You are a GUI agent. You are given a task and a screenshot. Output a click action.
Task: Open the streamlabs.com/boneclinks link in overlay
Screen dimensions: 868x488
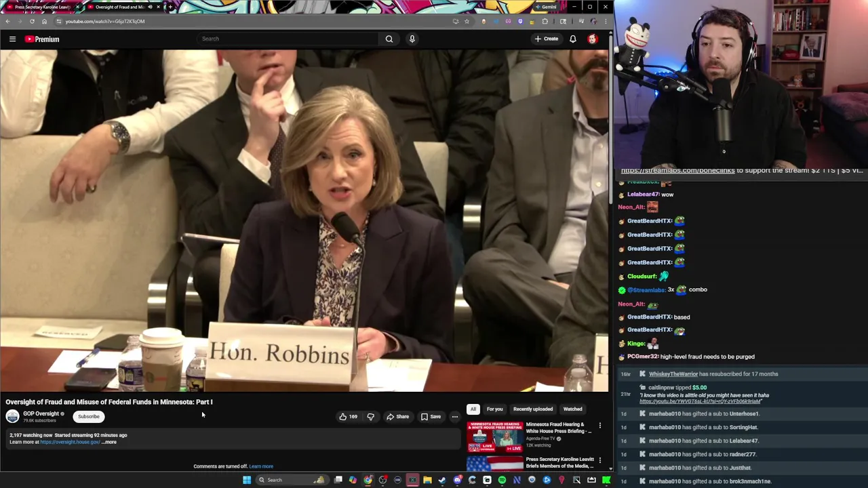point(677,171)
